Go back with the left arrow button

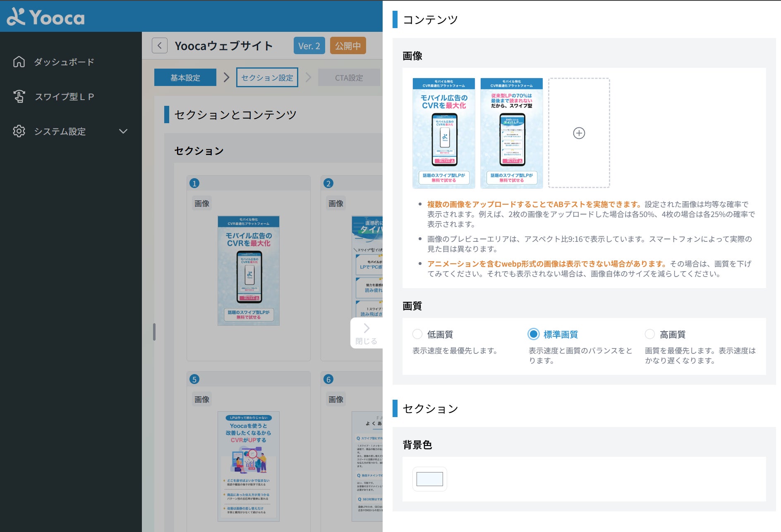pyautogui.click(x=160, y=45)
